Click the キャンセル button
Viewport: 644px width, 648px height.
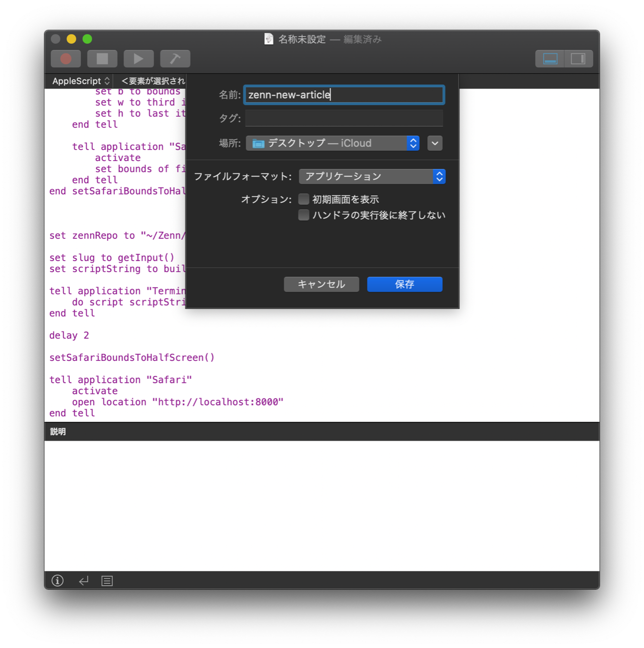[322, 284]
